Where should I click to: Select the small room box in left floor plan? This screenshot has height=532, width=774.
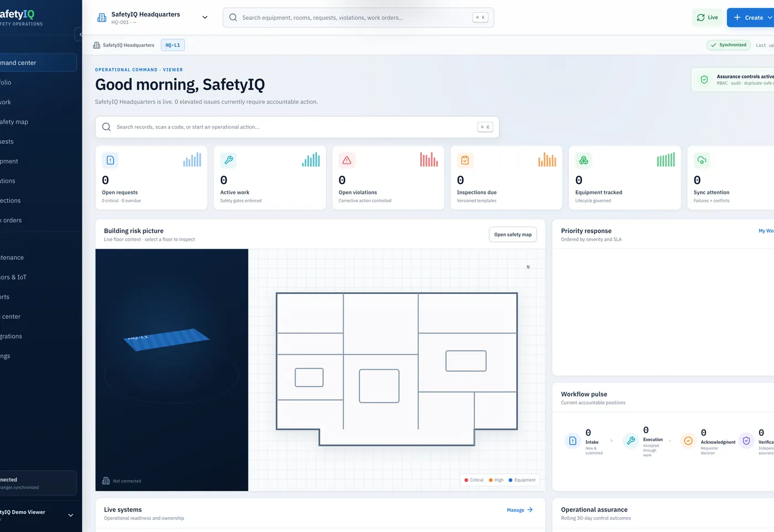coord(309,377)
